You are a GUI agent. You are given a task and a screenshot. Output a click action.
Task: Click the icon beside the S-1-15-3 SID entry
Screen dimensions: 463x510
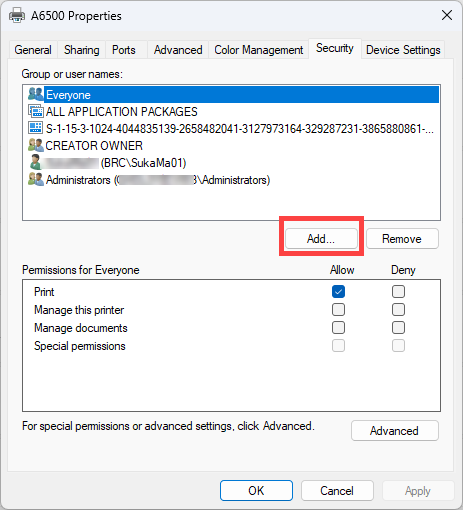(35, 128)
